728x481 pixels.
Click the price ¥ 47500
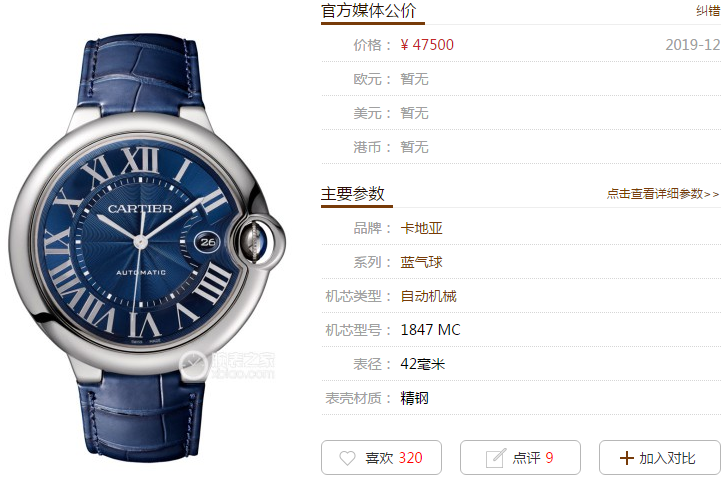pos(427,45)
